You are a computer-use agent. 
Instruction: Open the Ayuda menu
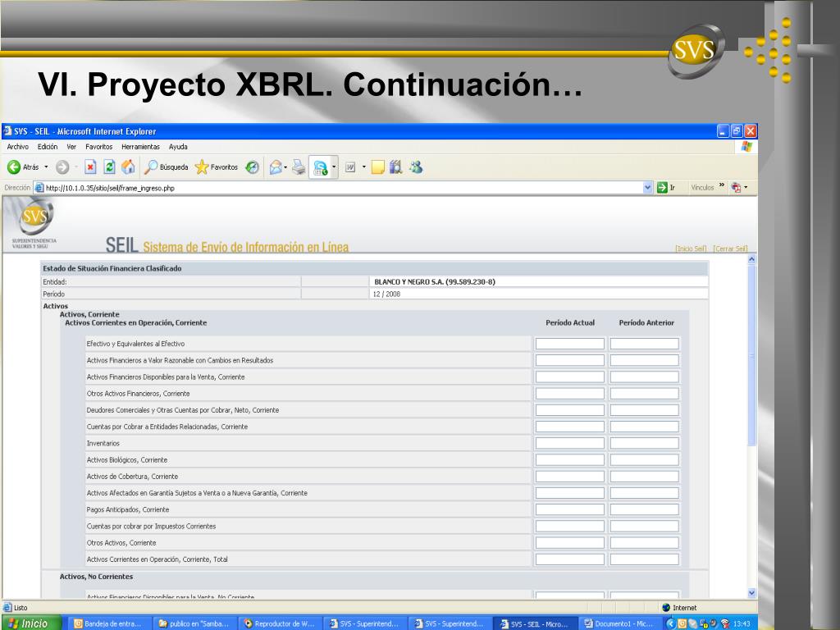click(178, 147)
